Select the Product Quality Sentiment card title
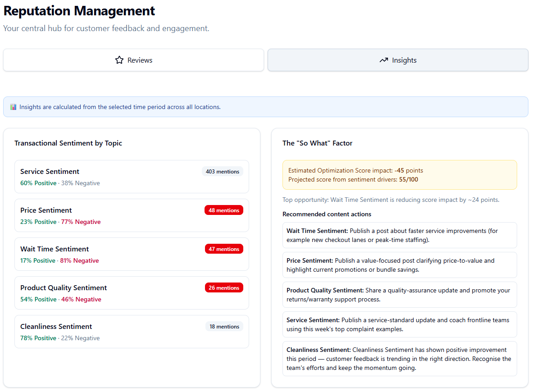Screen dimensions: 537x392 (x=64, y=287)
